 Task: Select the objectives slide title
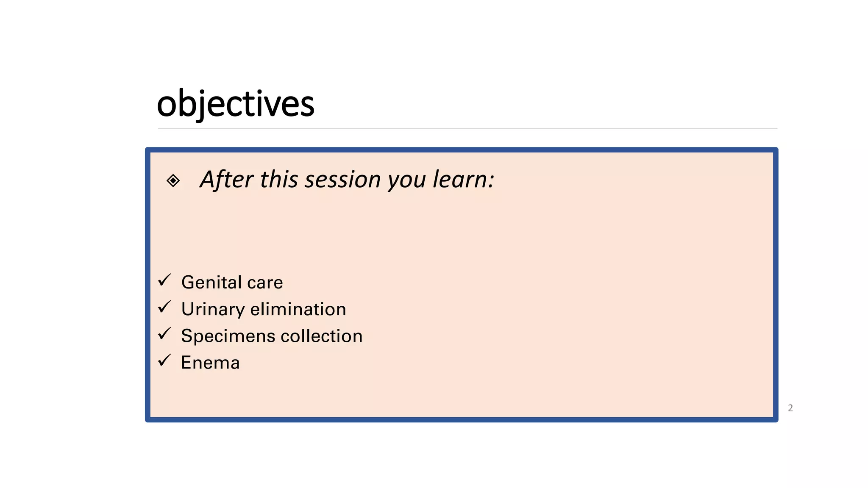point(236,104)
